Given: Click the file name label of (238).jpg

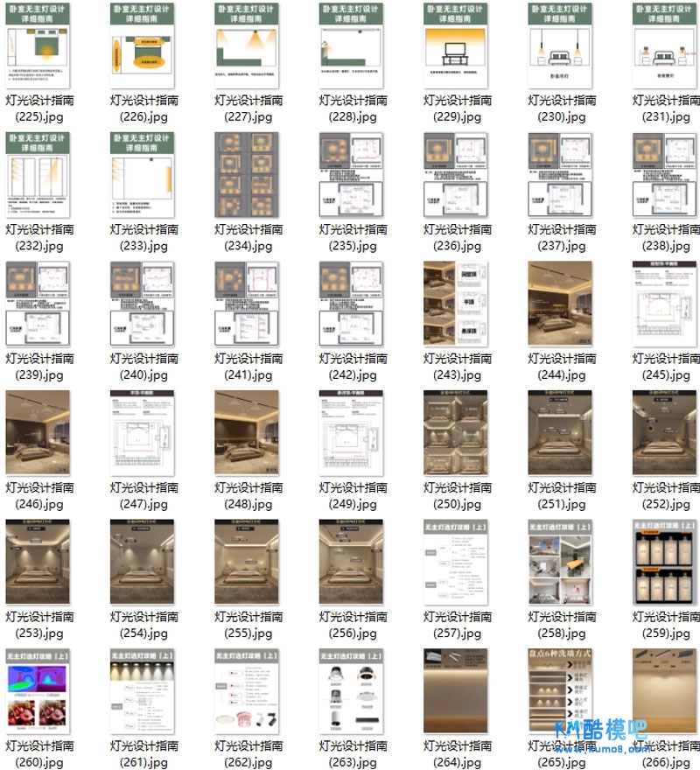Looking at the screenshot, I should [666, 237].
